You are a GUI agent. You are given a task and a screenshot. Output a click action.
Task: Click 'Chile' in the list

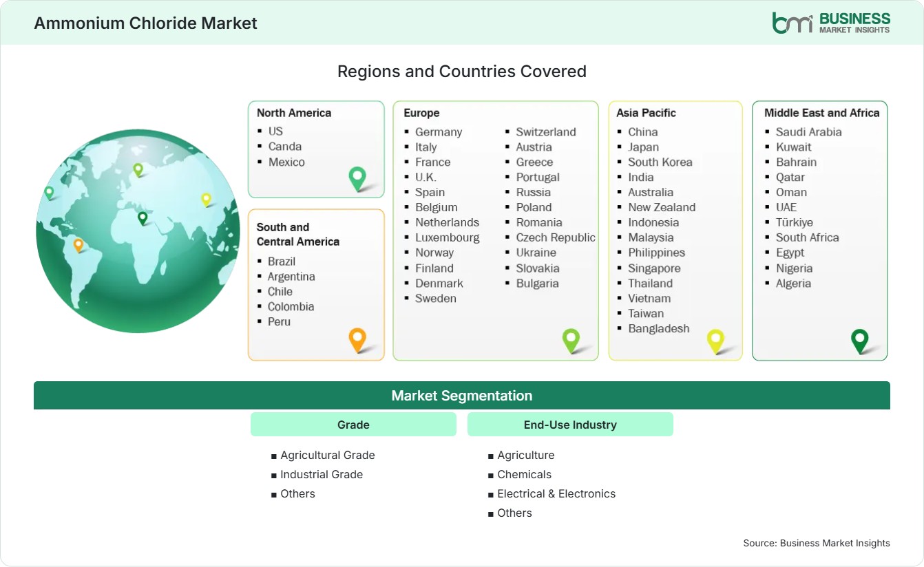pos(280,291)
